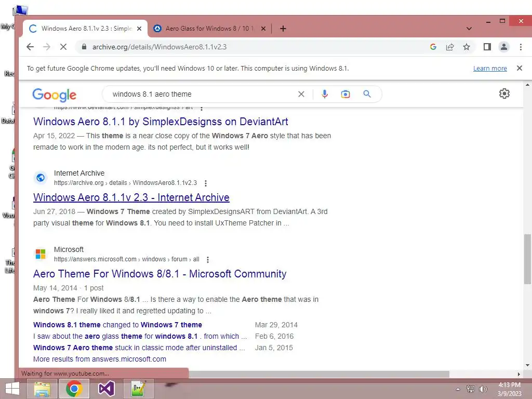Open Windows Aero 8.1.1 DeviantArt result
The image size is (532, 399).
point(161,122)
